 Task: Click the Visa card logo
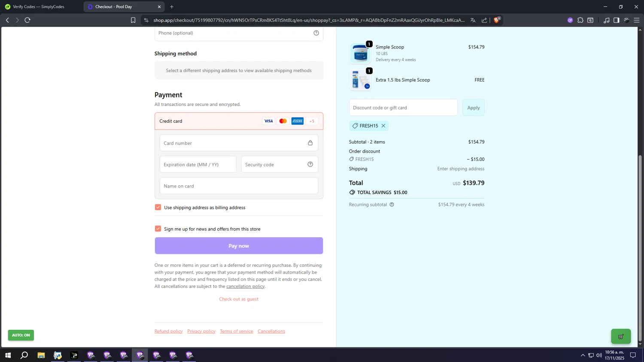(268, 121)
